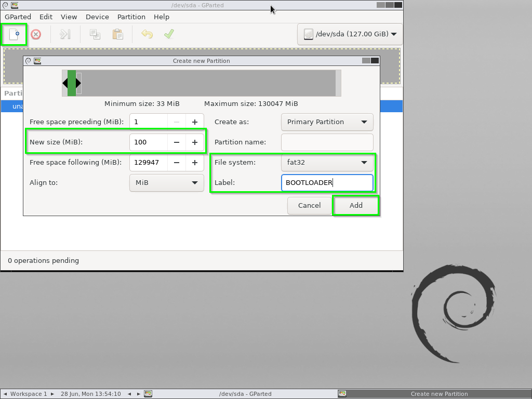Open the /dev/sda device selector dropdown
The width and height of the screenshot is (532, 399).
point(350,34)
